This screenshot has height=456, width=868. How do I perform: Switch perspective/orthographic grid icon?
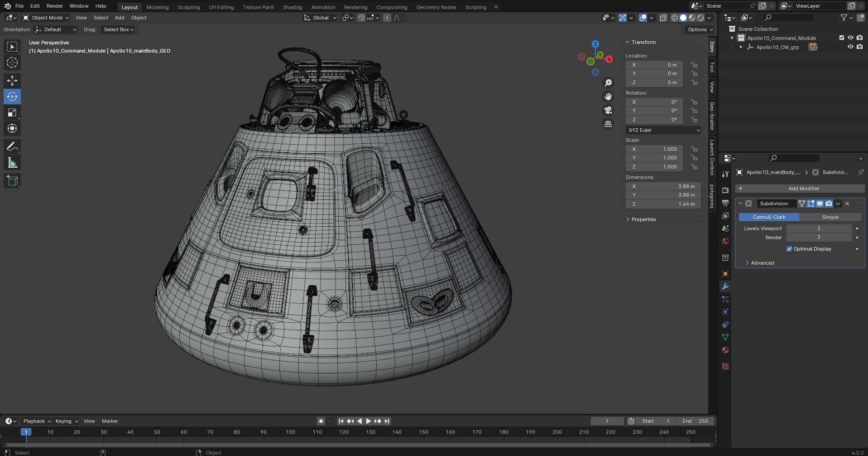pos(608,124)
